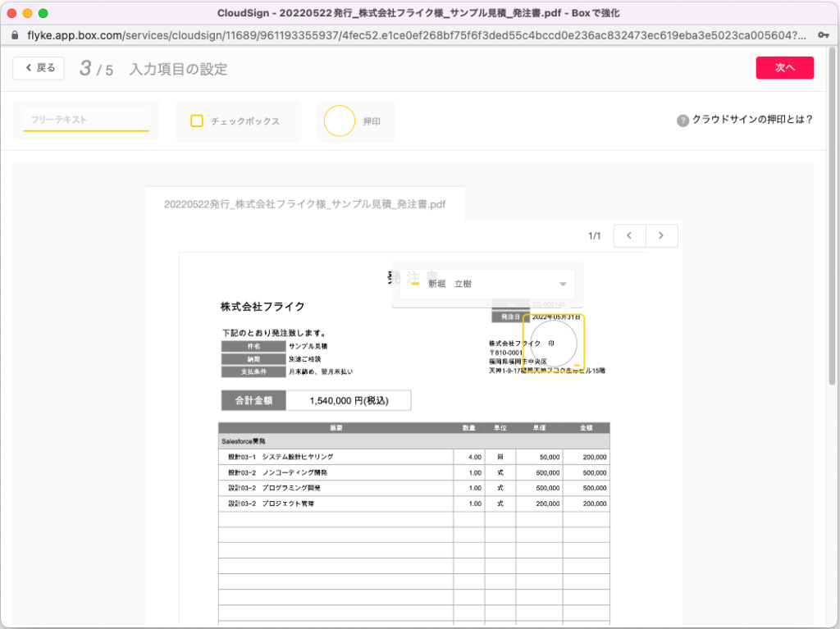
Task: Click the 合計金額 label
Action: (254, 400)
